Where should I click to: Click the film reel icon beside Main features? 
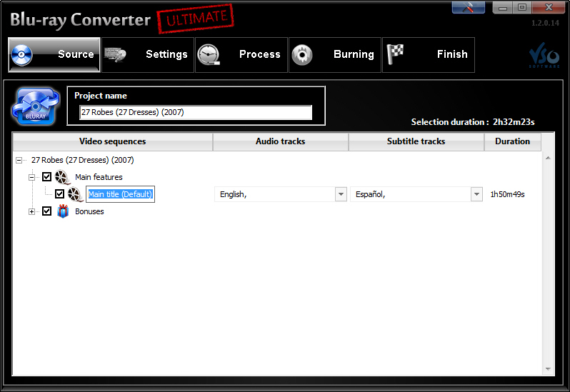point(63,177)
